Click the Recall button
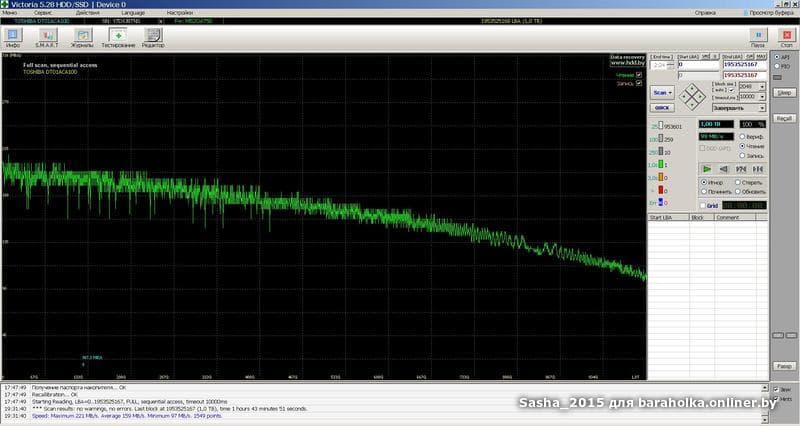 [x=784, y=118]
